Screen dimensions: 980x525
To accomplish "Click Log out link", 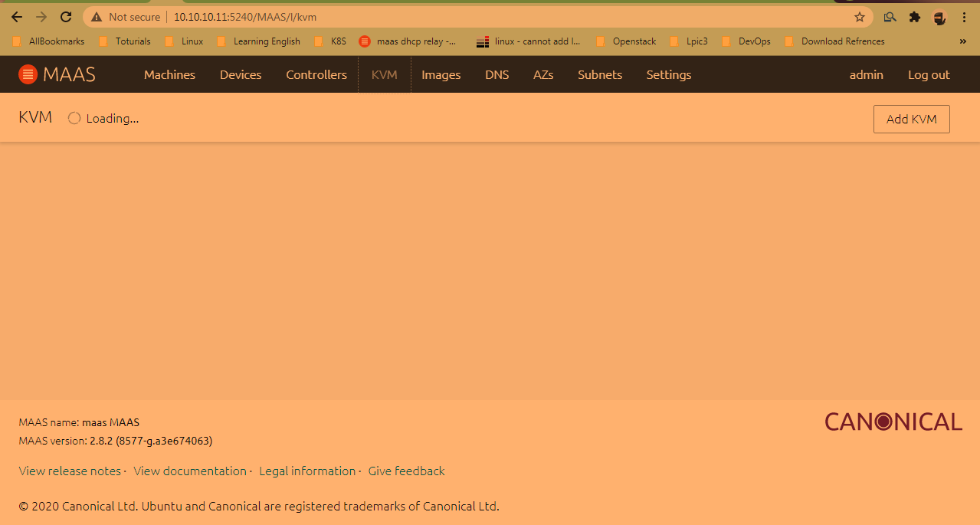I will 929,74.
